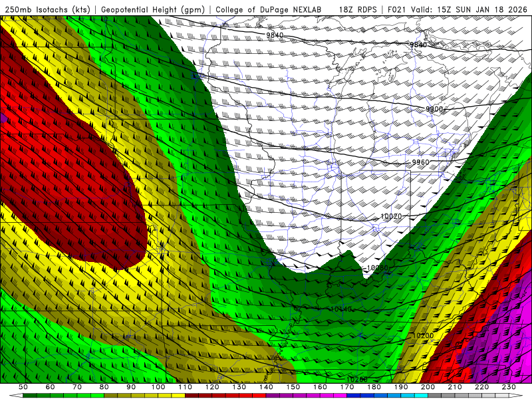Click the '250mb Isotachs (kts)' title text
The height and width of the screenshot is (399, 532).
(47, 10)
